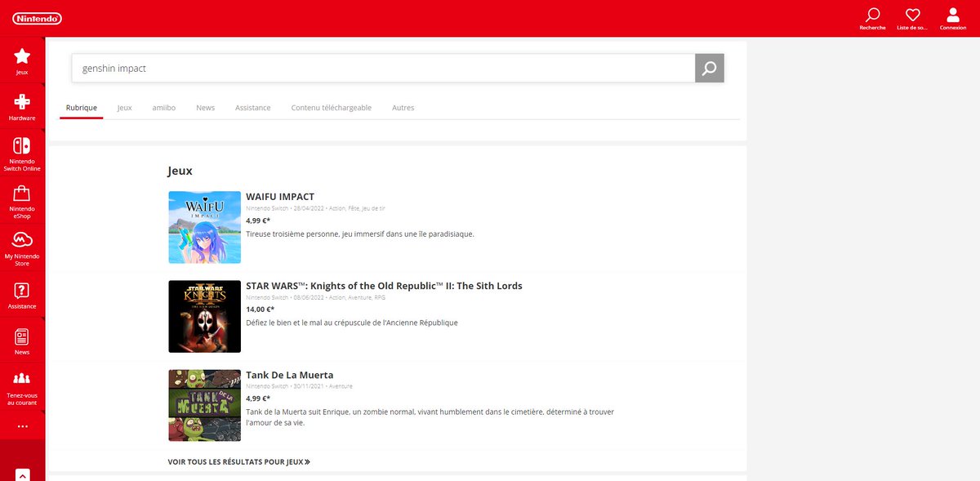Show more sidebar items with three dots
Viewport: 980px width, 481px height.
click(x=22, y=426)
